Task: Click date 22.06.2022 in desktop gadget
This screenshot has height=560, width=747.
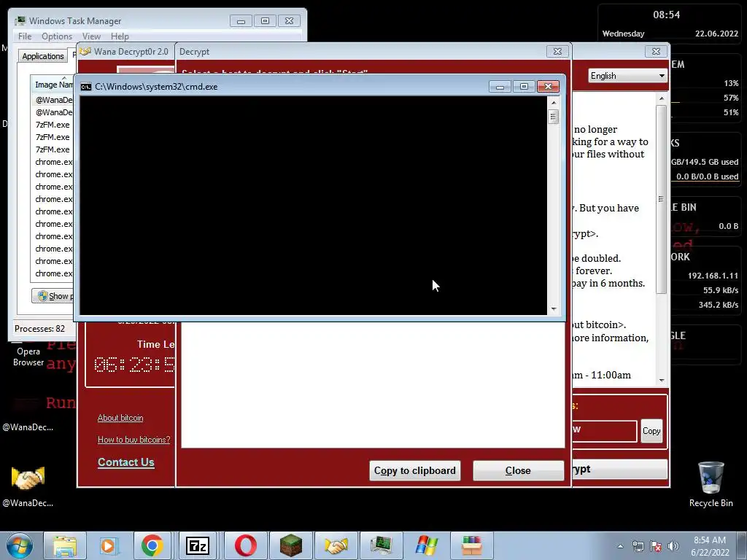Action: pos(716,34)
